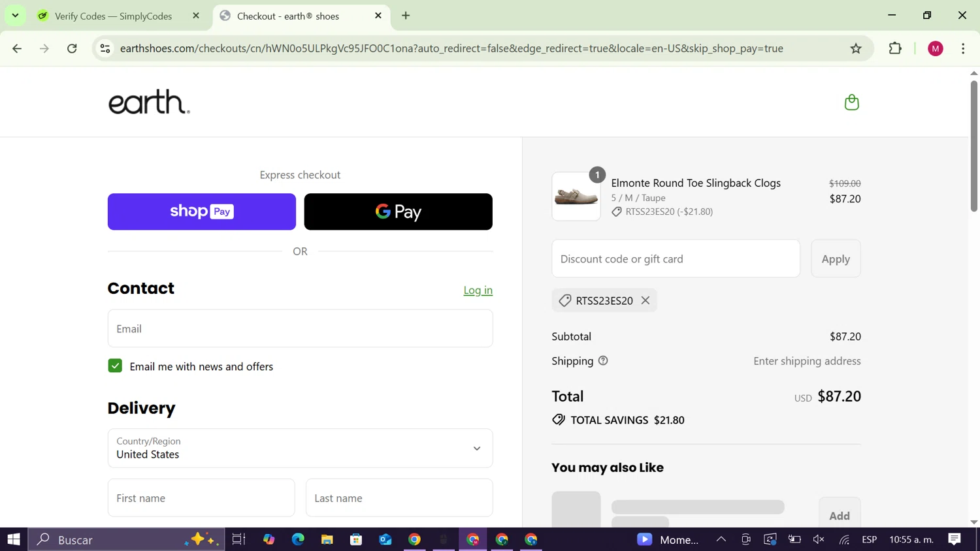Click the Apply discount button

click(836, 259)
